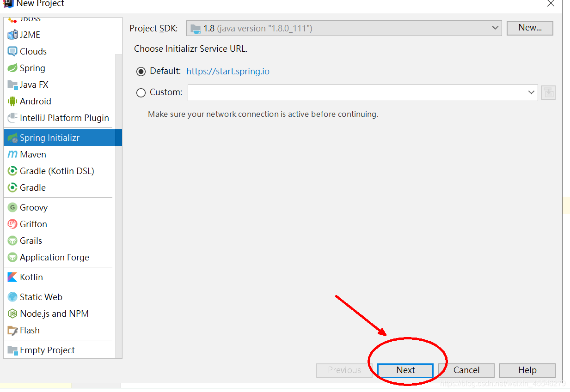This screenshot has height=392, width=570.
Task: Click the Grails icon
Action: click(12, 241)
